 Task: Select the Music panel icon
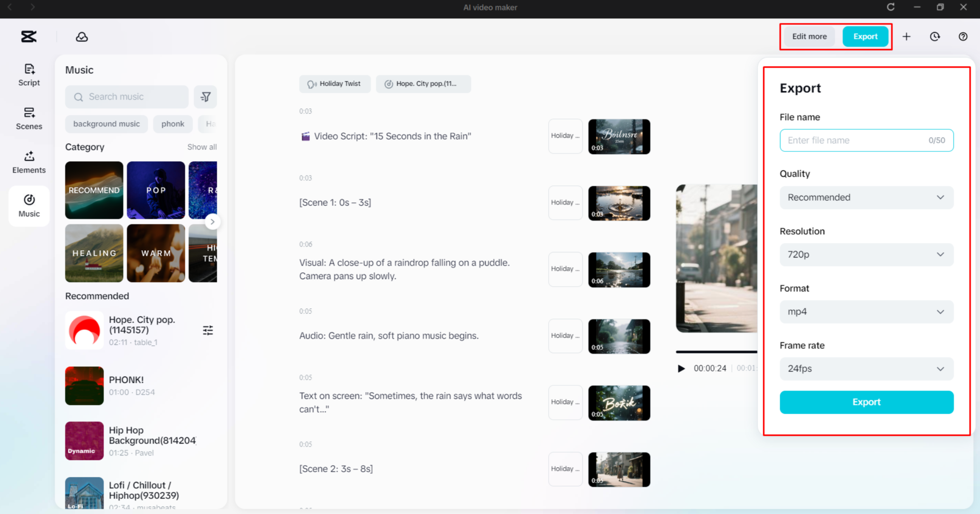point(28,206)
